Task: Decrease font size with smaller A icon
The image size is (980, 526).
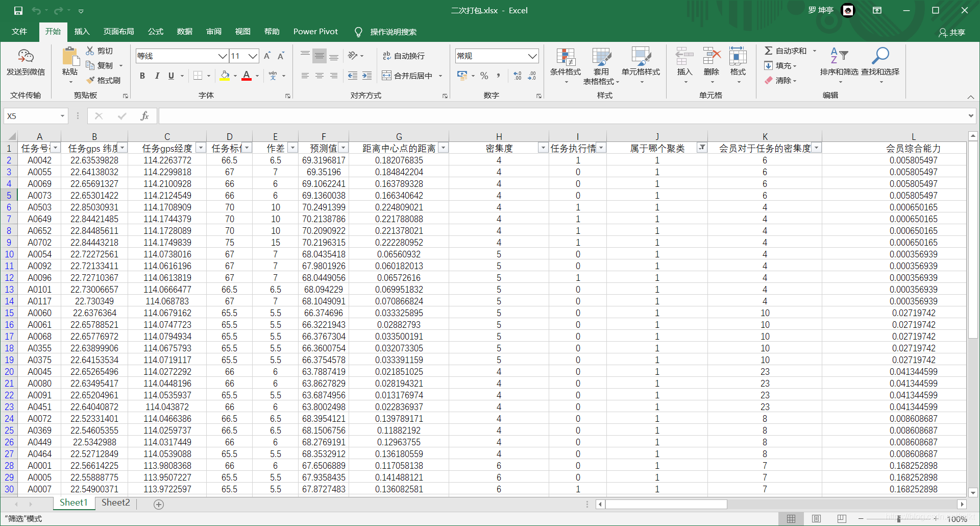Action: pyautogui.click(x=281, y=56)
